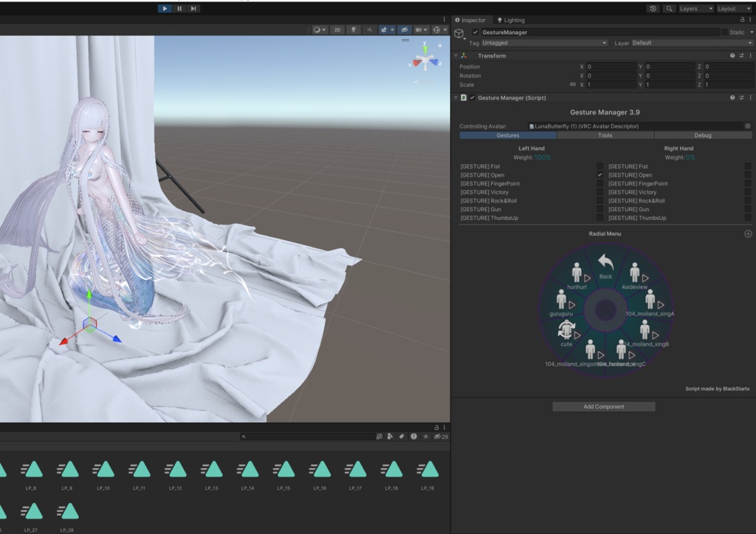Toggle scene lighting with the lightbulb icon

point(354,30)
